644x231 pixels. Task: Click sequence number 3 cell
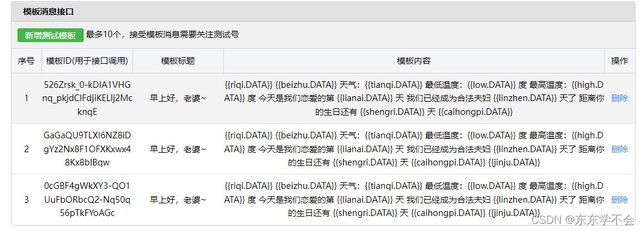(x=26, y=200)
